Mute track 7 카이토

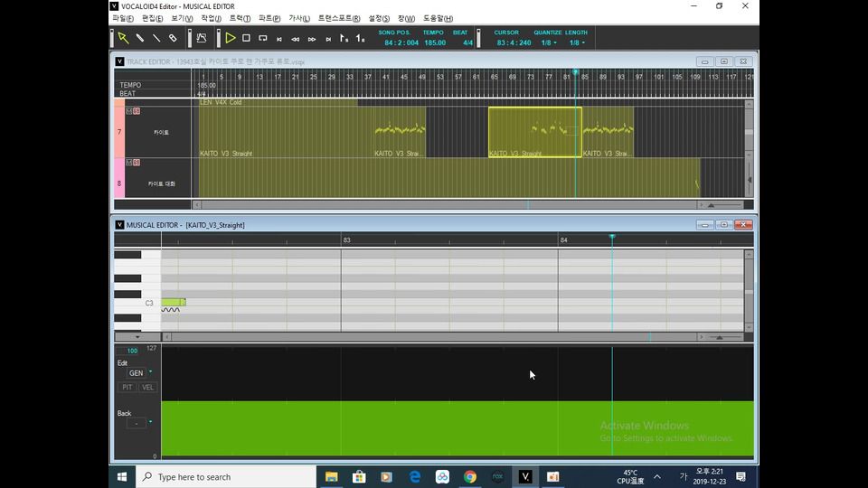click(129, 111)
